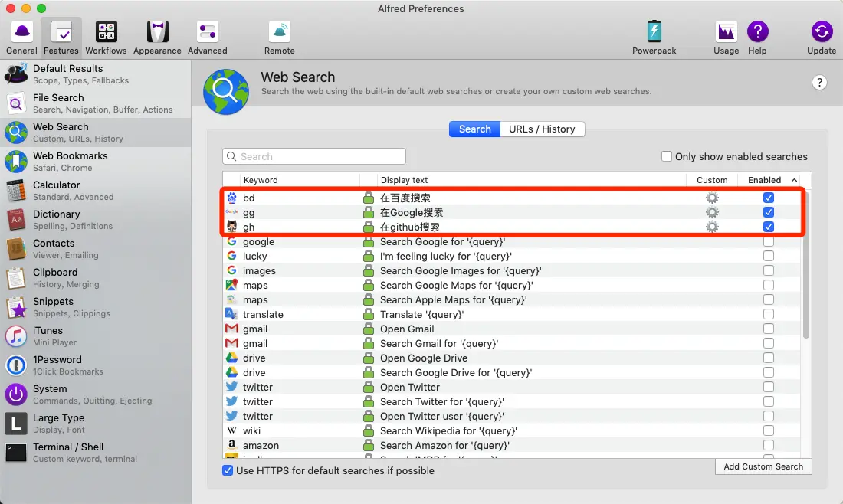Select Calculator in the sidebar
Screen dimensions: 843x504
click(x=96, y=190)
